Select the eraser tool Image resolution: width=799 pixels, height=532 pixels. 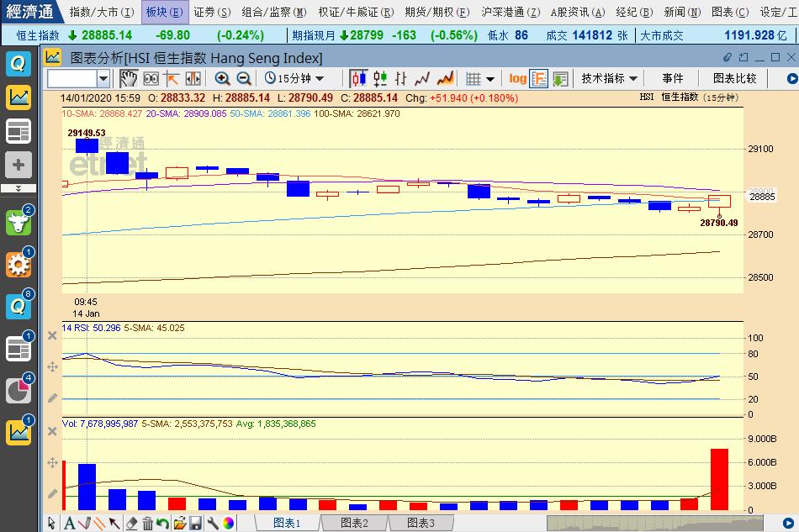[131, 523]
